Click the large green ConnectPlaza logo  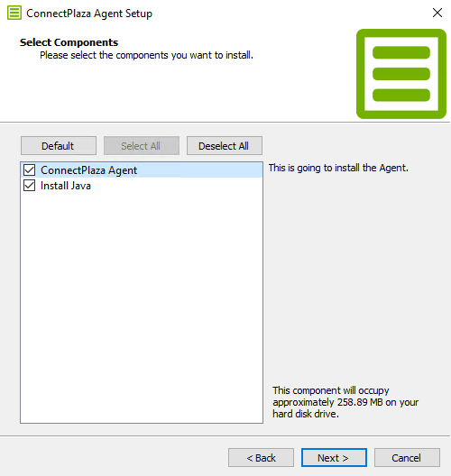(401, 74)
